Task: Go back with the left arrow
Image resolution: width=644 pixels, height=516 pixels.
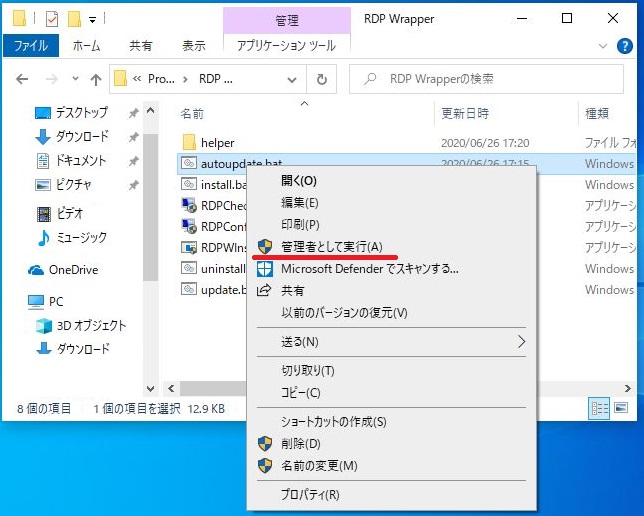Action: [22, 79]
